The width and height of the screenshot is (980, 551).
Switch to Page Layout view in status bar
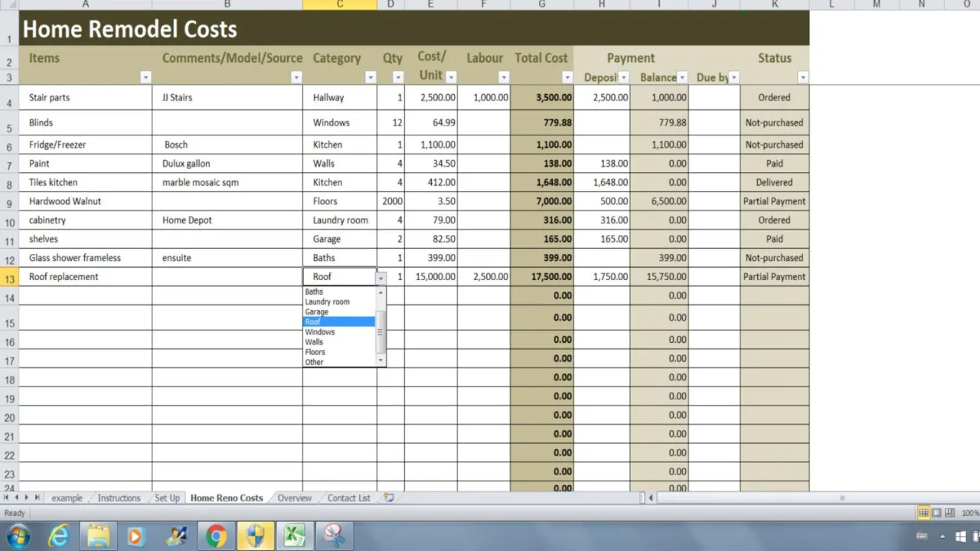point(936,513)
